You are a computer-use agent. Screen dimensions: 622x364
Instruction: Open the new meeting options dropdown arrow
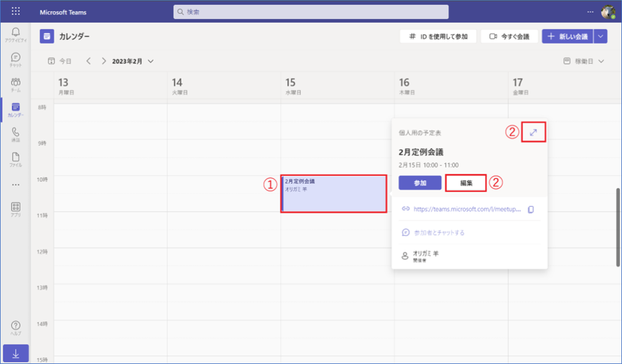click(601, 36)
